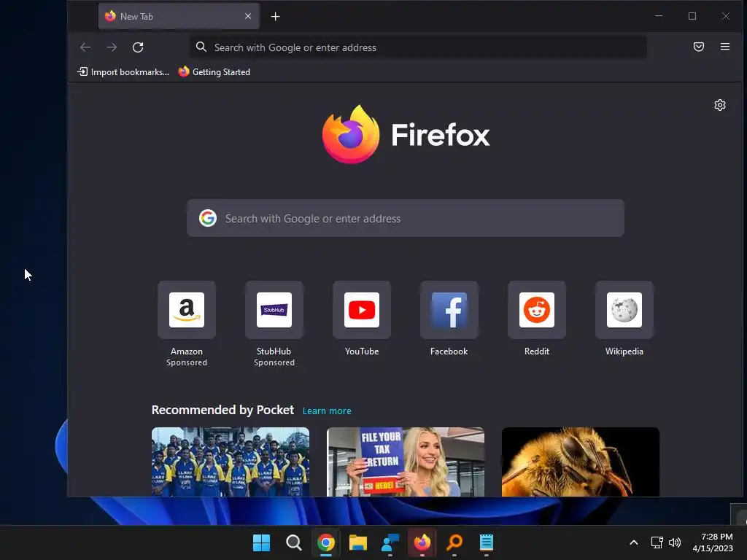The height and width of the screenshot is (560, 747).
Task: Open the Notepad app in taskbar
Action: pyautogui.click(x=487, y=542)
